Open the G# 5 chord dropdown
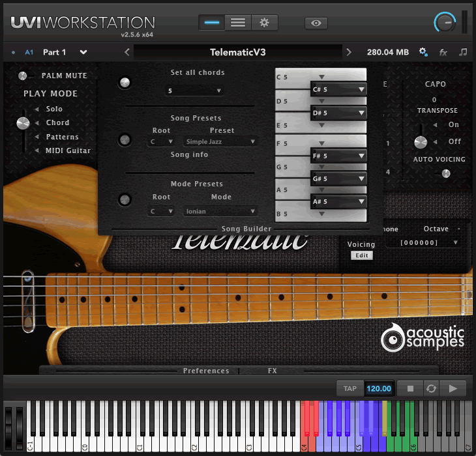 [x=338, y=179]
